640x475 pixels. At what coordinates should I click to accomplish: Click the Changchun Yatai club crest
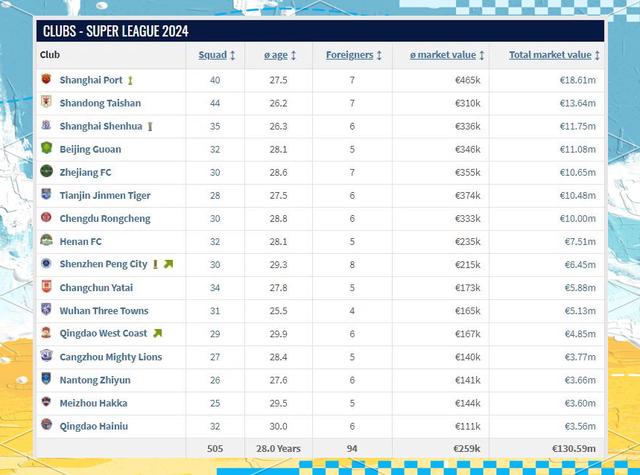(46, 286)
